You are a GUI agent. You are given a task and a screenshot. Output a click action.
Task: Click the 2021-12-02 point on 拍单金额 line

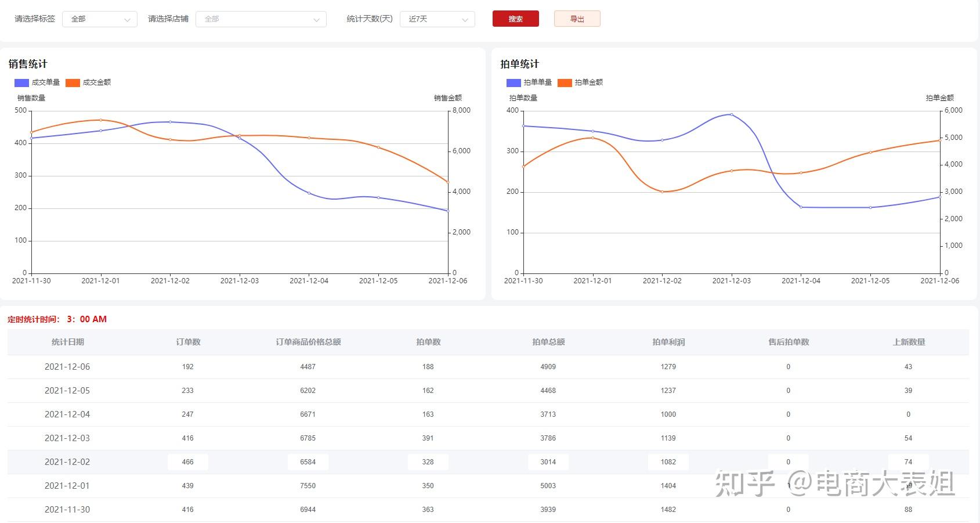(662, 192)
